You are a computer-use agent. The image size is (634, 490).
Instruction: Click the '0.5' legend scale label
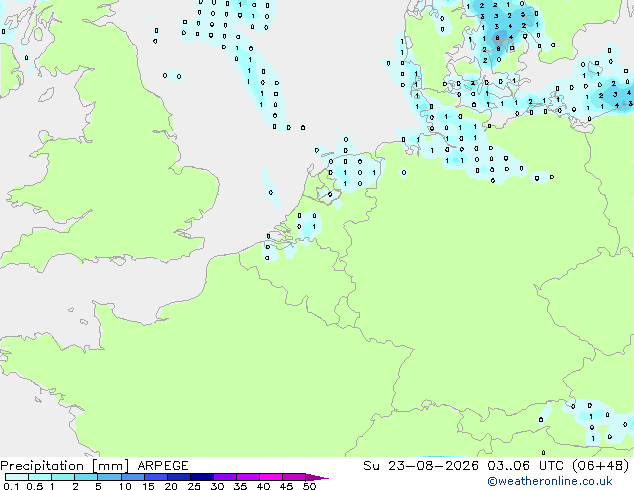pos(34,486)
